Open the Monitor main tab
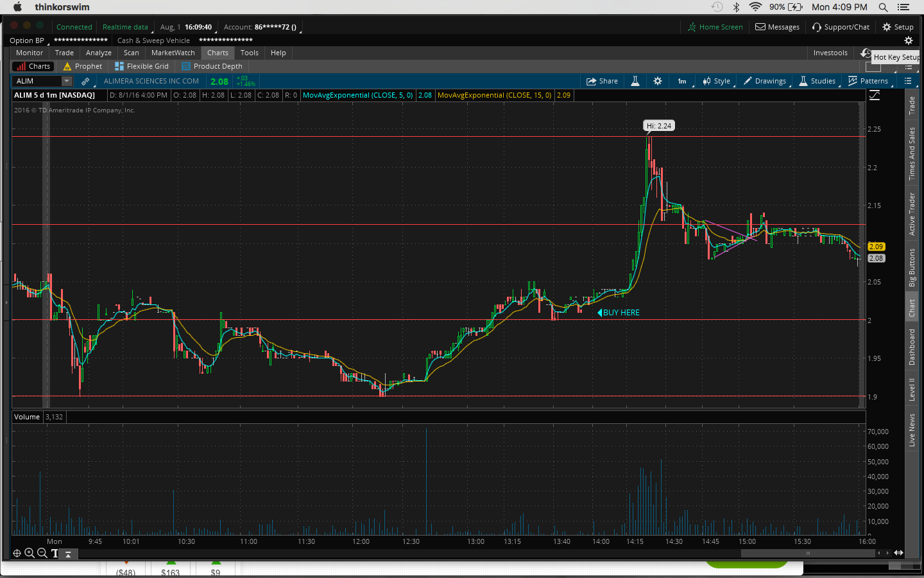 coord(30,53)
